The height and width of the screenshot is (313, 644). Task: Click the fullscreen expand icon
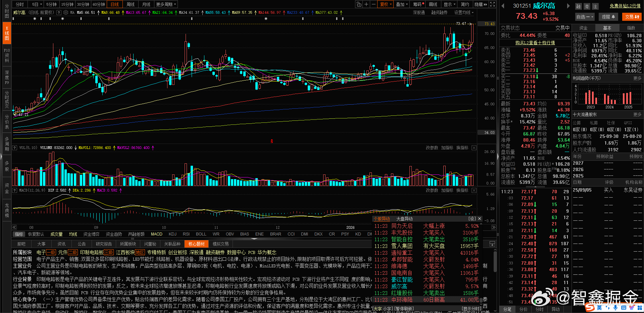pos(492,4)
